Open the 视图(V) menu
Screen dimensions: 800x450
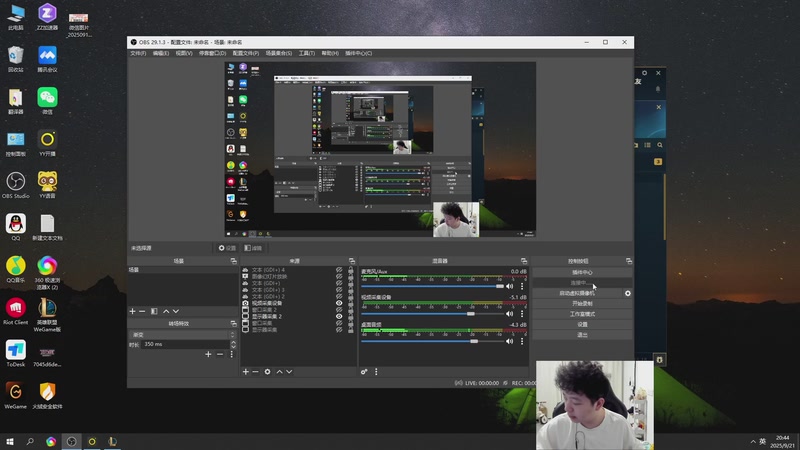(184, 53)
